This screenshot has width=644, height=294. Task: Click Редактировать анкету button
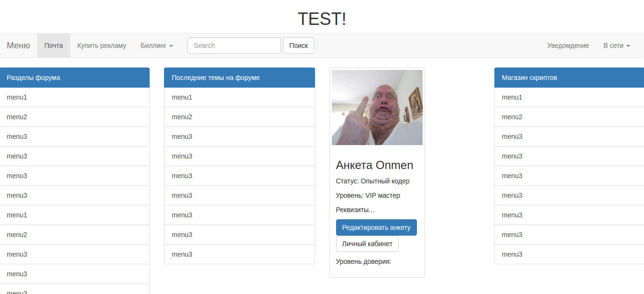[x=376, y=227]
